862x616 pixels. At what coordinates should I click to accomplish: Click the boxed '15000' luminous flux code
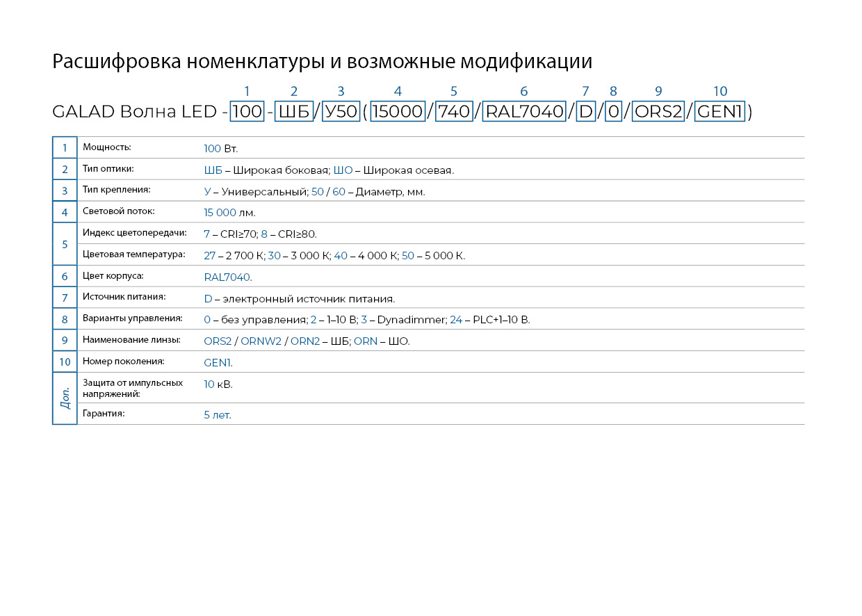[398, 112]
